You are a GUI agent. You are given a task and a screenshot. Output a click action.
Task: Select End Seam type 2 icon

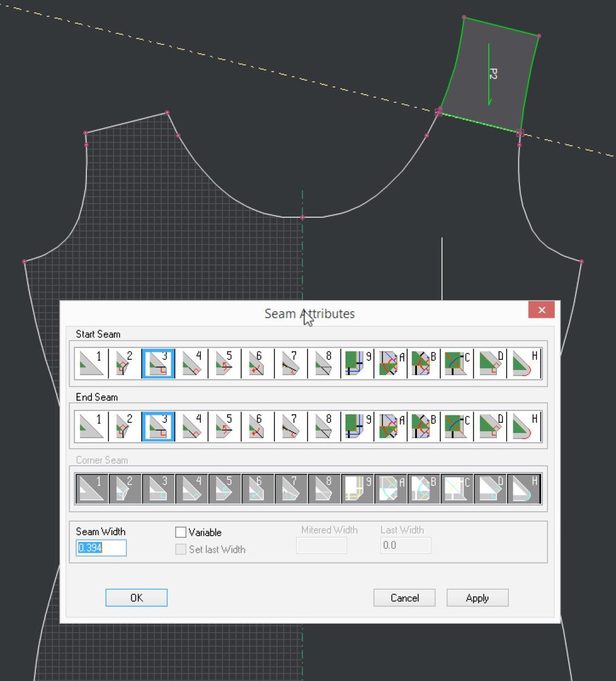click(124, 427)
